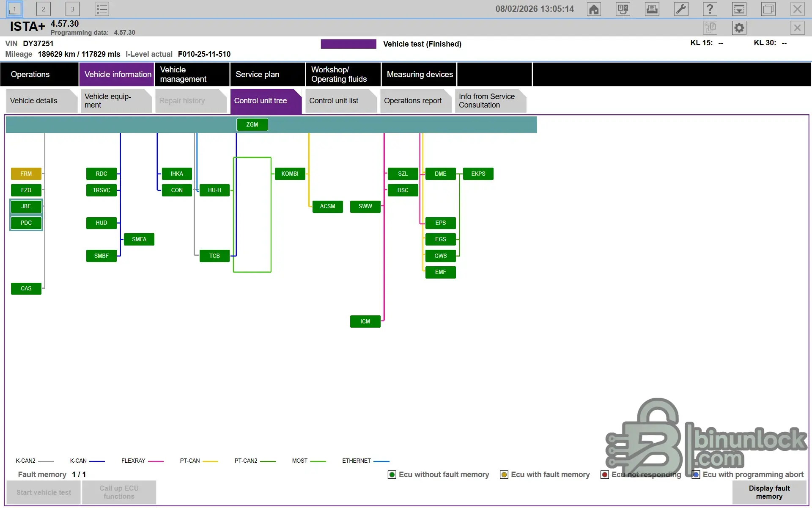Image resolution: width=812 pixels, height=508 pixels.
Task: Click the Call up ECU functions button
Action: tap(119, 492)
